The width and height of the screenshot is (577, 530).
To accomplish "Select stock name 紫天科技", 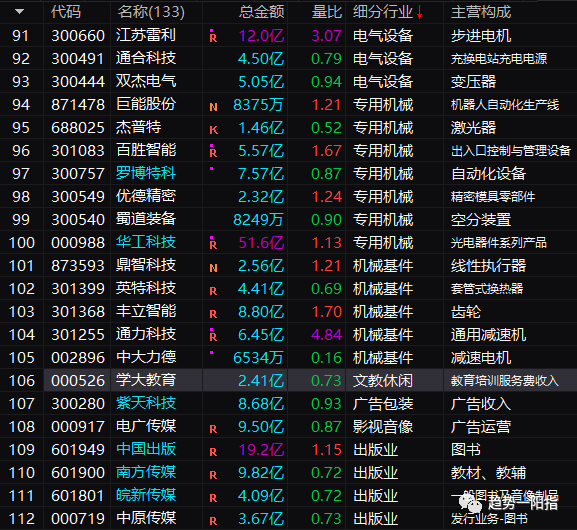I will point(146,403).
